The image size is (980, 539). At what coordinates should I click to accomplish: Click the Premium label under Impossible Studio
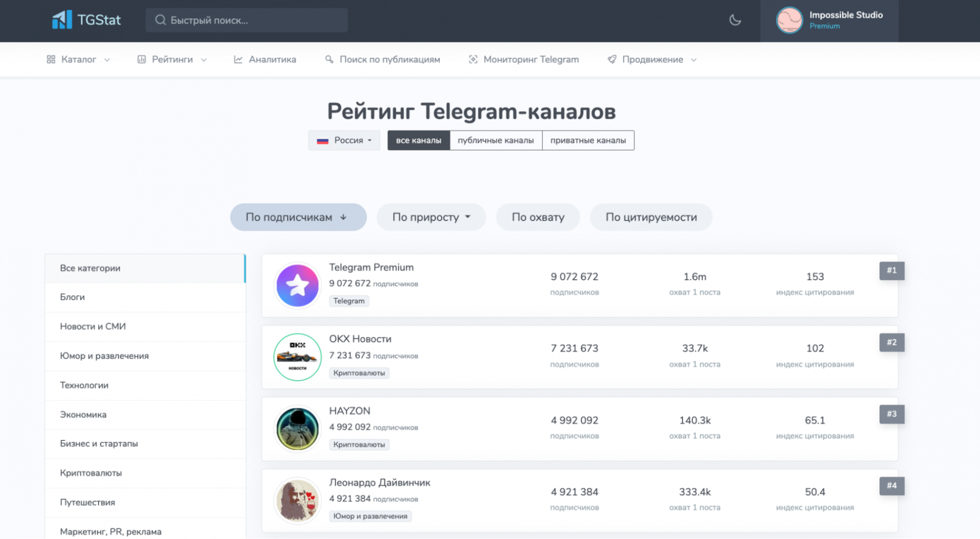coord(824,26)
